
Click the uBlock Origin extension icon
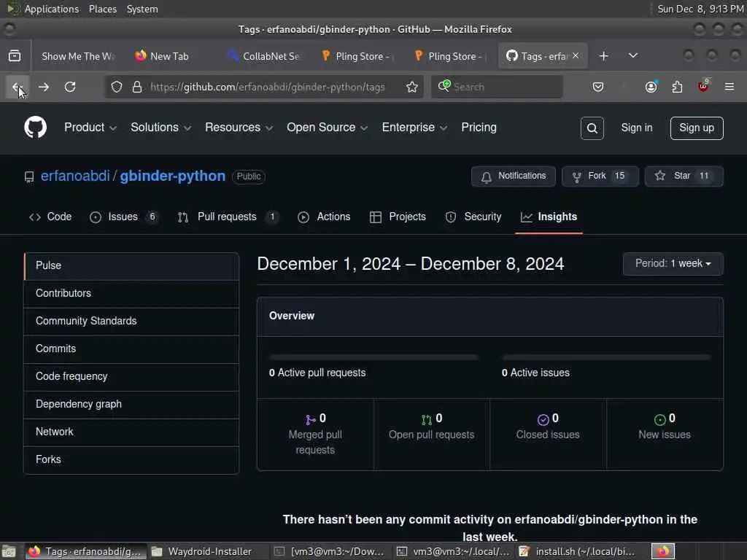[703, 86]
